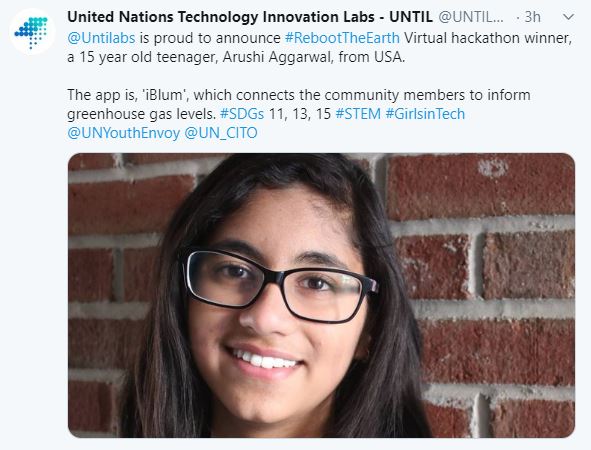Click the @Untilabs mention
The width and height of the screenshot is (591, 450).
pos(101,38)
